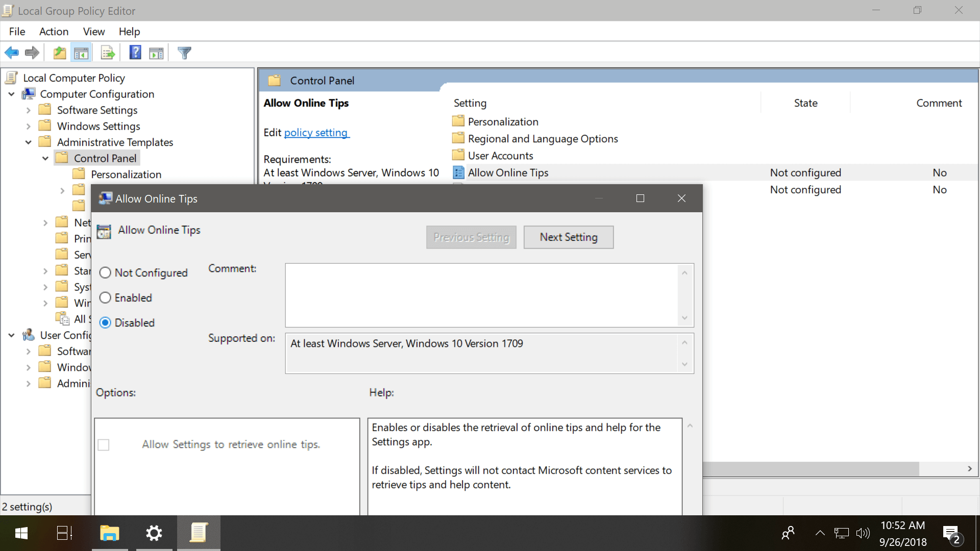Open the Help toolbar icon
This screenshot has height=551, width=980.
click(x=135, y=53)
